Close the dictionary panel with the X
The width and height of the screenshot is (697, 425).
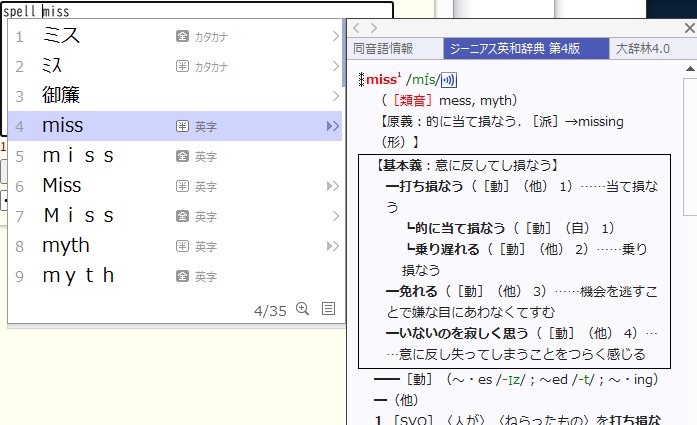point(687,29)
